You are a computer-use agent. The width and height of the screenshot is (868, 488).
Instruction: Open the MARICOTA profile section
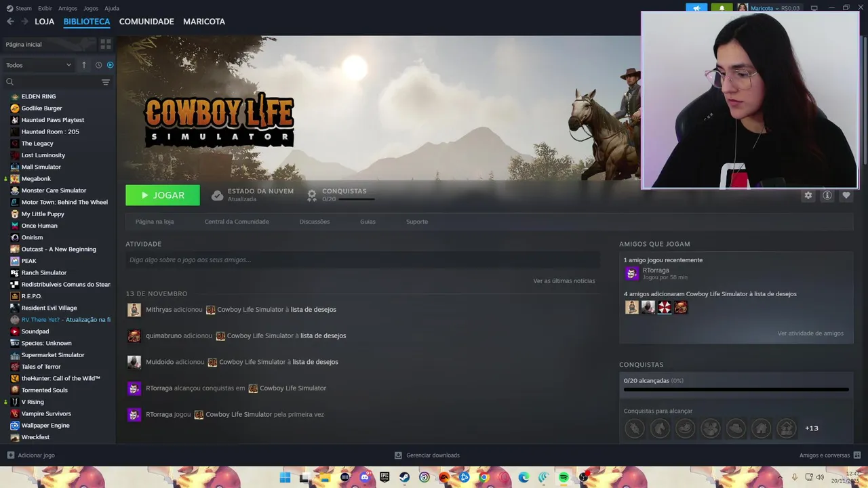click(x=204, y=22)
